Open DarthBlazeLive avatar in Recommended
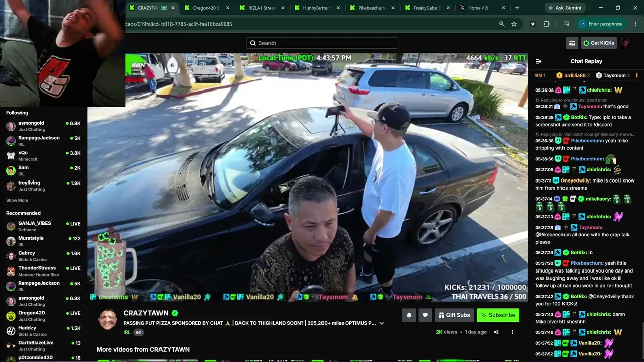644x362 pixels. (x=11, y=345)
